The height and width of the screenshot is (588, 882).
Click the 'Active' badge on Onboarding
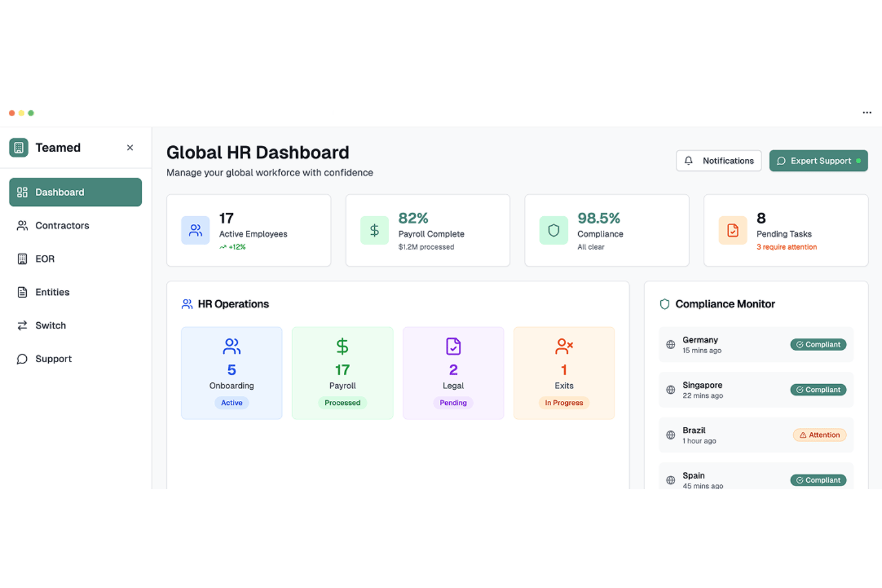[x=232, y=403]
